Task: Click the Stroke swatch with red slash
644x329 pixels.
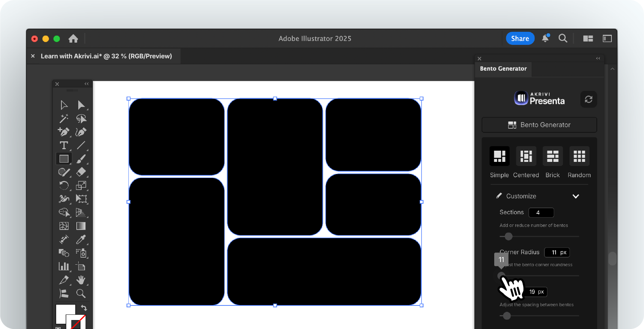Action: tap(77, 322)
